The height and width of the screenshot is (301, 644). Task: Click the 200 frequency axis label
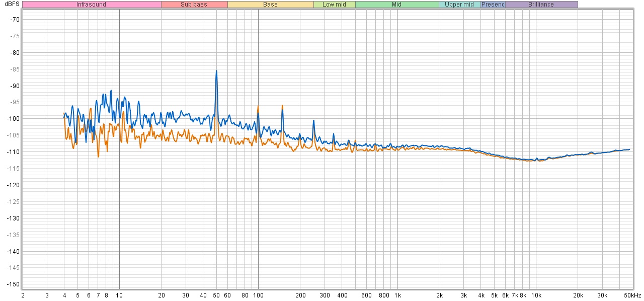pyautogui.click(x=300, y=295)
